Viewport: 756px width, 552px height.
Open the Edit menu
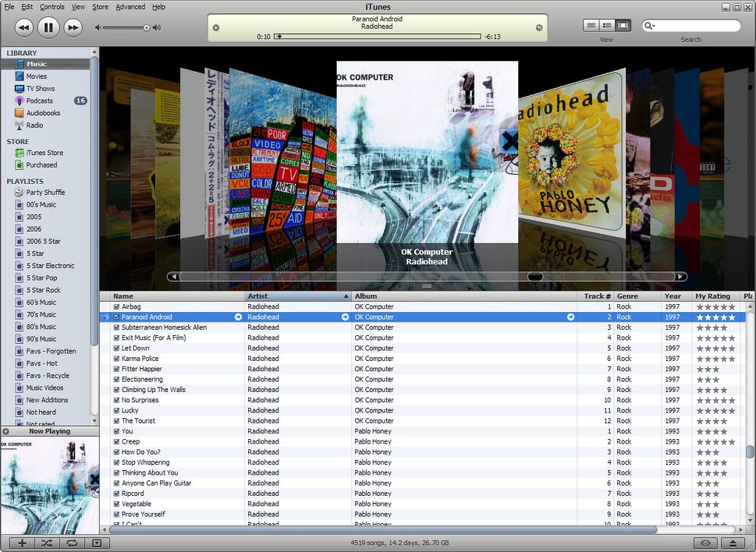27,7
